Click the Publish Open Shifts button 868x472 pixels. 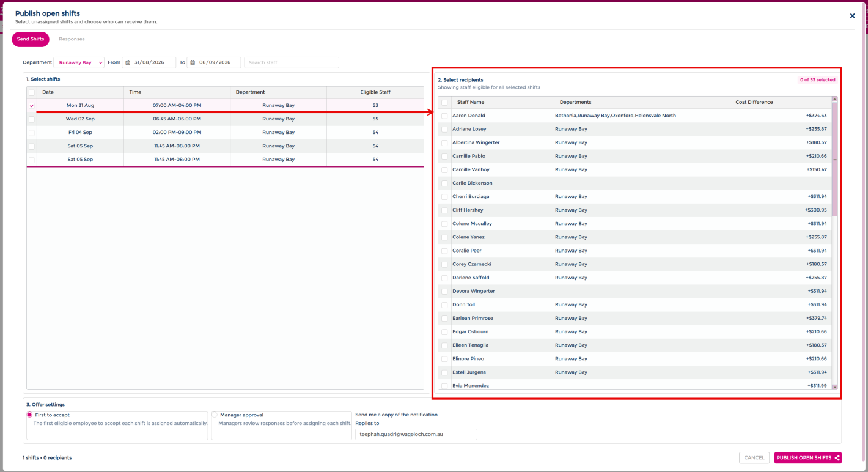[x=807, y=458]
